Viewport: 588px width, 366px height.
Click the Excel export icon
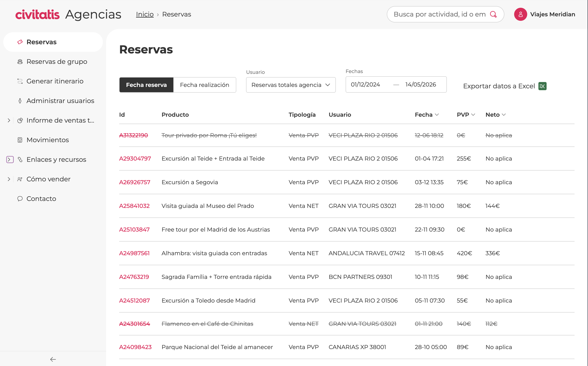[542, 86]
